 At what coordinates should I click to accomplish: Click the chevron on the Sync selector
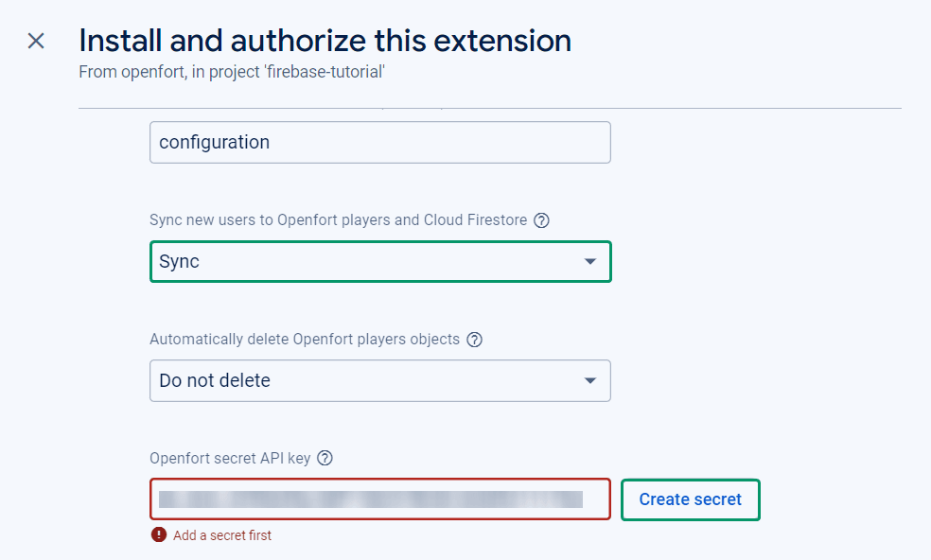590,261
